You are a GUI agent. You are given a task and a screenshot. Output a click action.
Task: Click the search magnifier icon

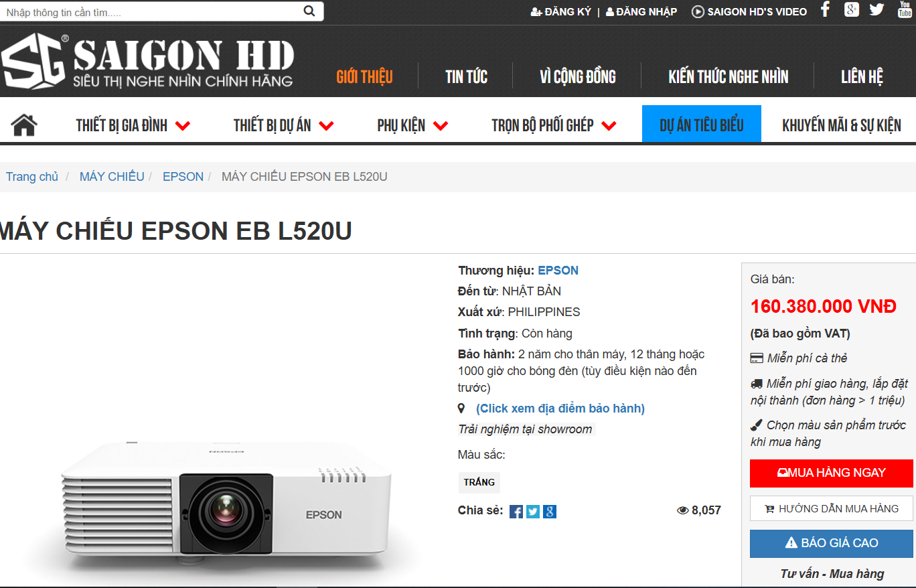click(309, 11)
